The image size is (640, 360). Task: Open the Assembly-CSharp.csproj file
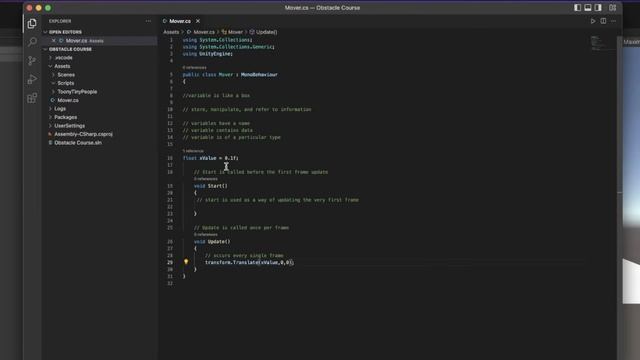point(83,134)
